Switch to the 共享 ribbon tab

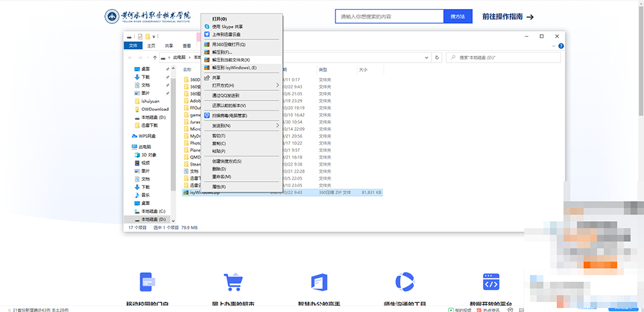169,46
